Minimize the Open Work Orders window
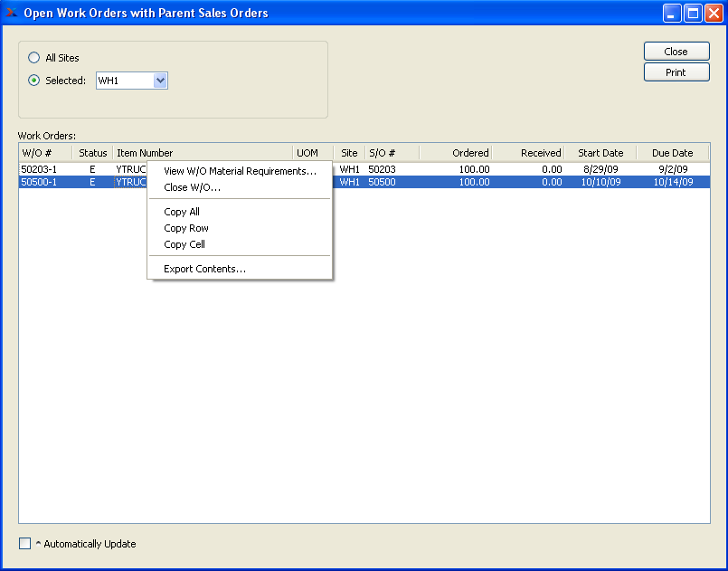 coord(672,13)
